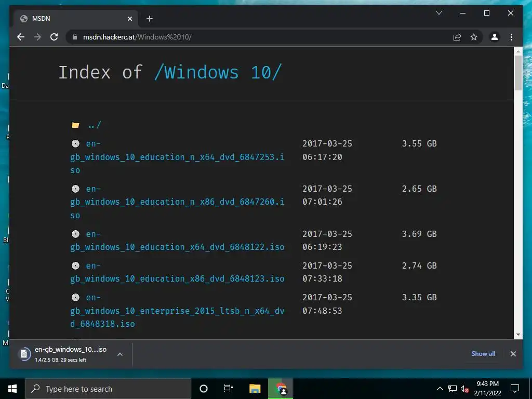Click the 3.35 GB size text
This screenshot has height=399, width=532.
click(x=419, y=297)
